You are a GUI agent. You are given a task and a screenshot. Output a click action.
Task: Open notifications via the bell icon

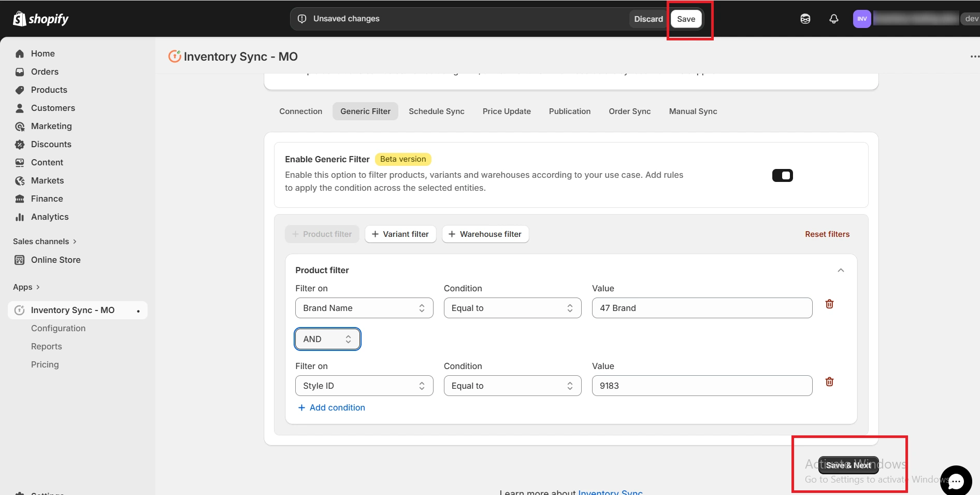(x=833, y=19)
